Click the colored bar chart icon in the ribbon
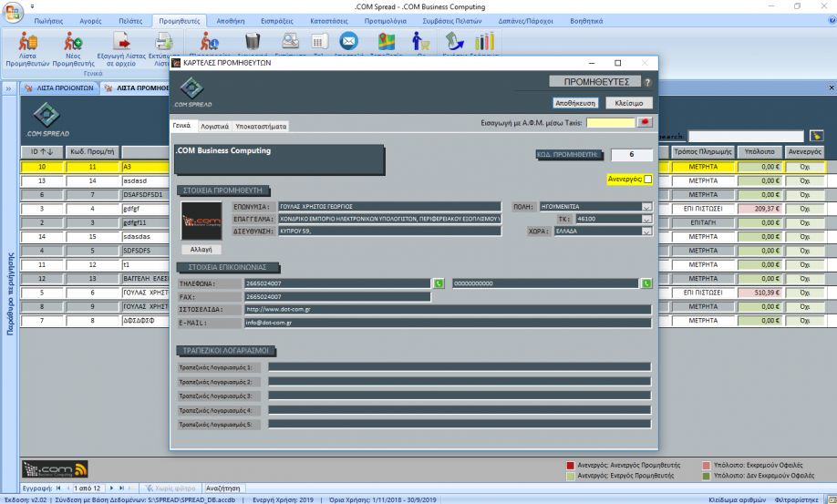Viewport: 837px width, 504px height. [485, 42]
